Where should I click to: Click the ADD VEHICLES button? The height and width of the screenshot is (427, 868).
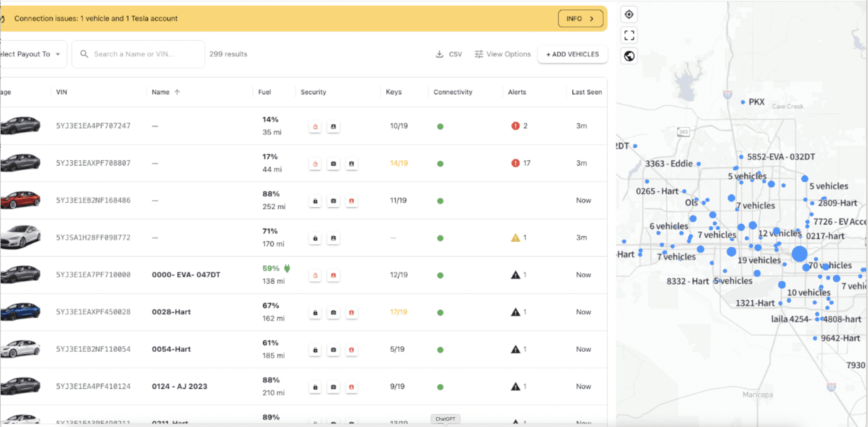[x=572, y=54]
